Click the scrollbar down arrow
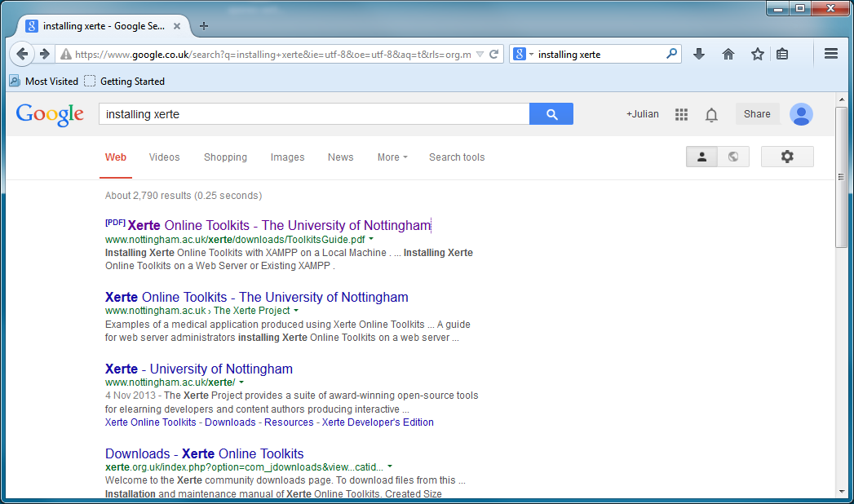The height and width of the screenshot is (504, 854). [842, 492]
